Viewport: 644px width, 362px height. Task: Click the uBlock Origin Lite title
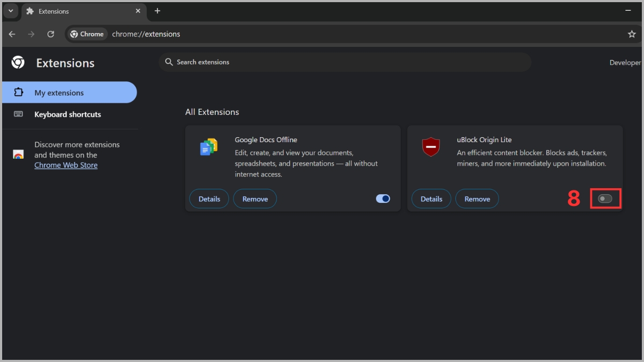coord(484,139)
